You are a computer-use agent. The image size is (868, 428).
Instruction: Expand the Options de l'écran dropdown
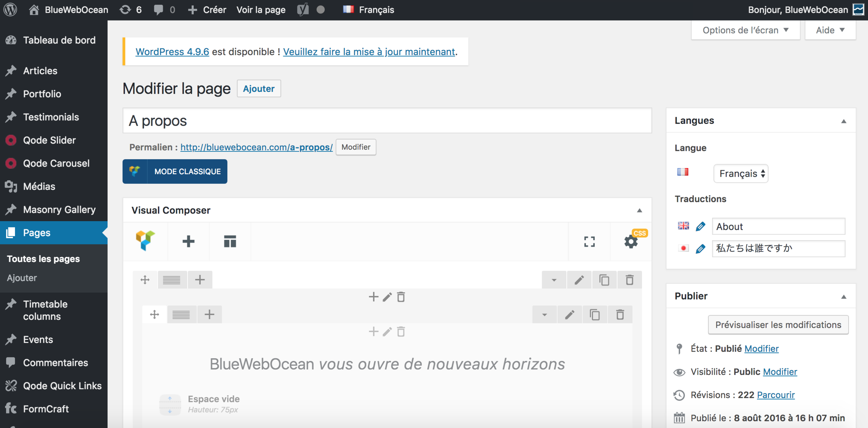point(745,30)
